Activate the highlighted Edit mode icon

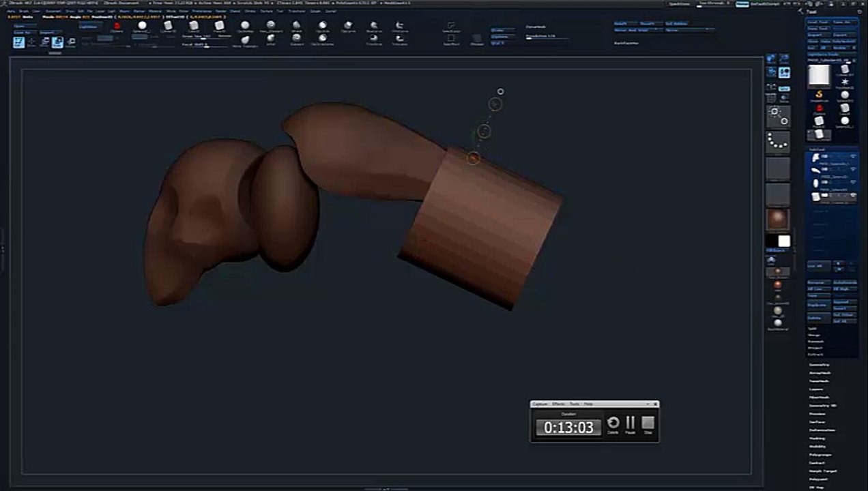click(19, 42)
